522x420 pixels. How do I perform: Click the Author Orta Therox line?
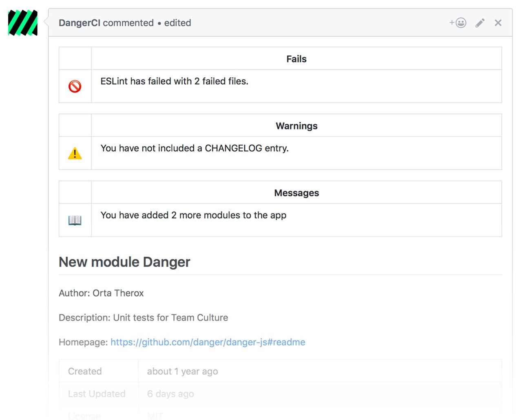(x=101, y=293)
